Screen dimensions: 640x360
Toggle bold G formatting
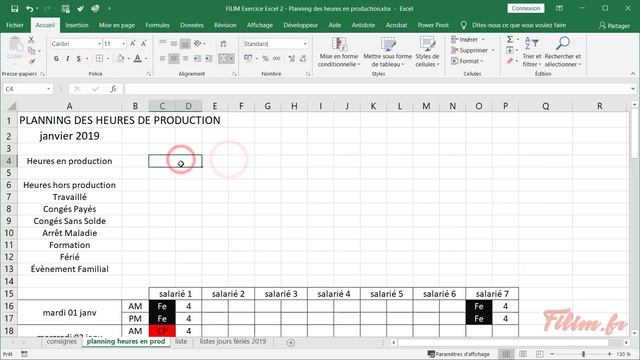56,59
